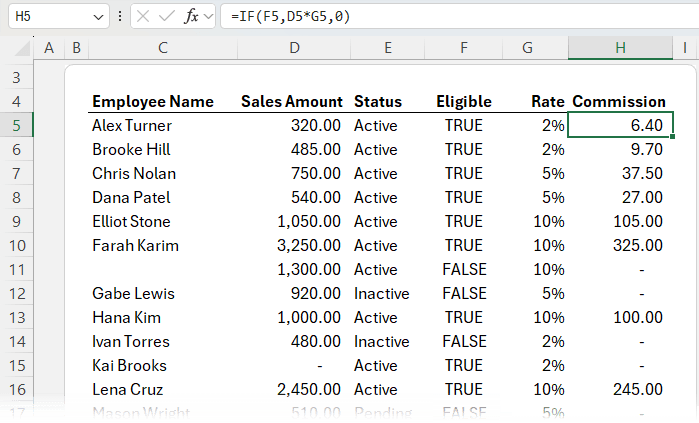The height and width of the screenshot is (423, 699).
Task: Click the Select All corner triangle
Action: tap(22, 48)
